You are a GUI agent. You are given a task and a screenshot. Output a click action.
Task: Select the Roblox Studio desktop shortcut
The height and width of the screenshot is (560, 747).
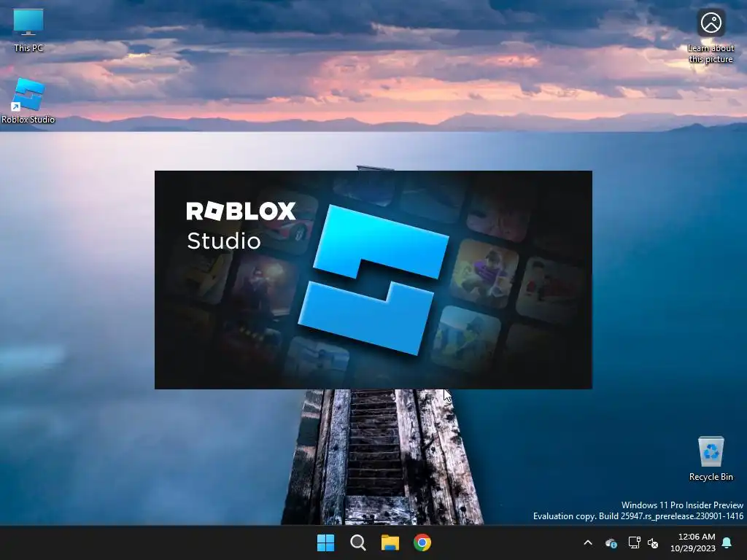coord(28,101)
